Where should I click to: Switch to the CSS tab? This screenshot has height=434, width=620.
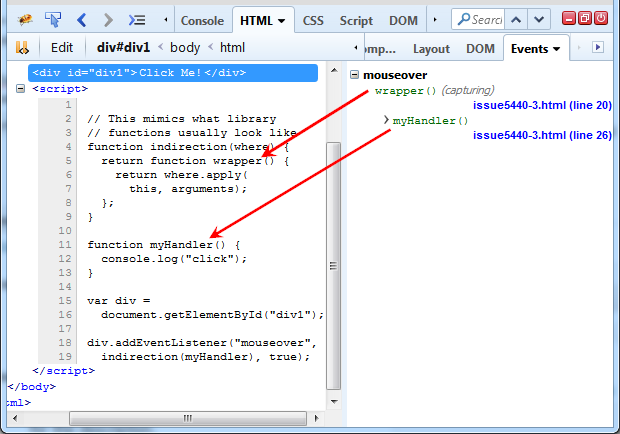tap(313, 21)
